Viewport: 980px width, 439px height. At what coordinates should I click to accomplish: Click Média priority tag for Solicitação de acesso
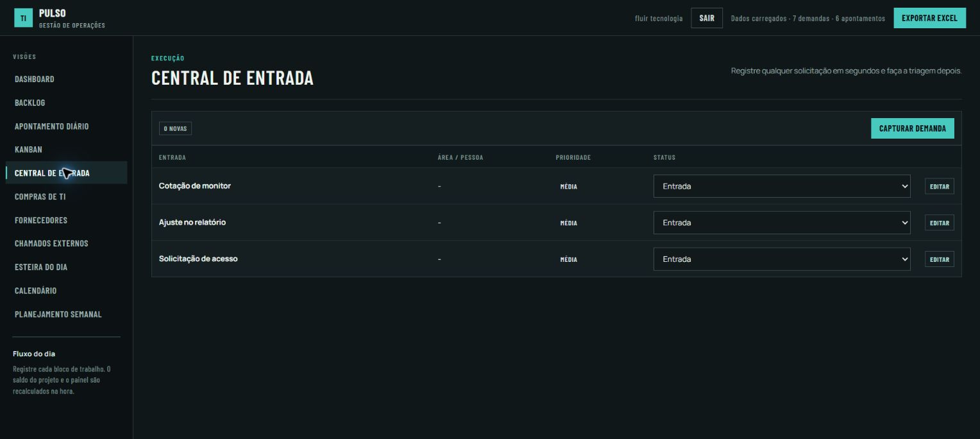point(569,260)
